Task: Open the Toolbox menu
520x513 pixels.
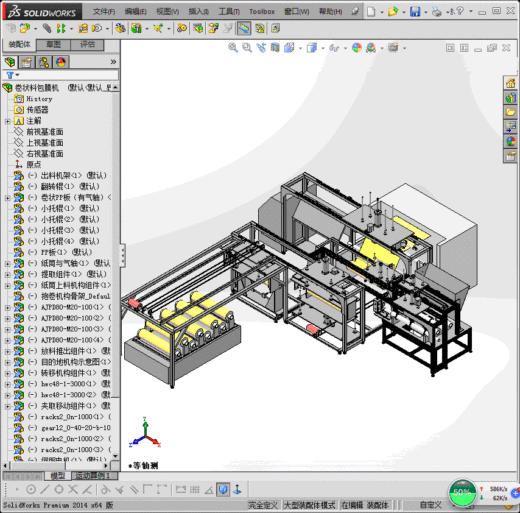Action: (262, 12)
